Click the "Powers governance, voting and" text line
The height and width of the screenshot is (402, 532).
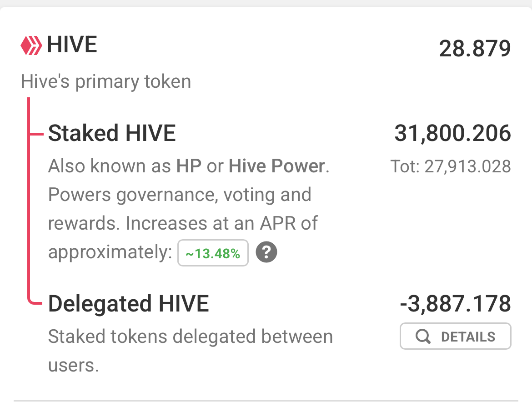(x=180, y=195)
